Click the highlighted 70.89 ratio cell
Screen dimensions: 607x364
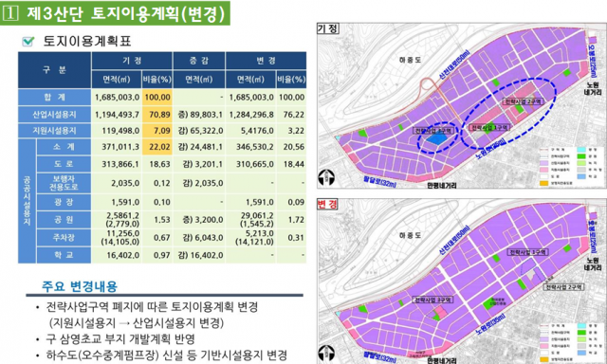point(157,115)
